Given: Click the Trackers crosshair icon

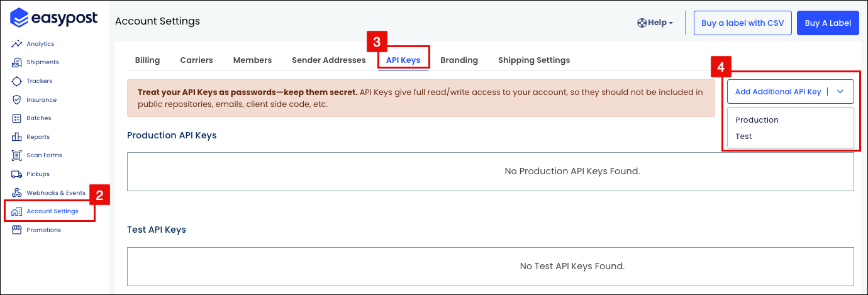Looking at the screenshot, I should [x=17, y=81].
